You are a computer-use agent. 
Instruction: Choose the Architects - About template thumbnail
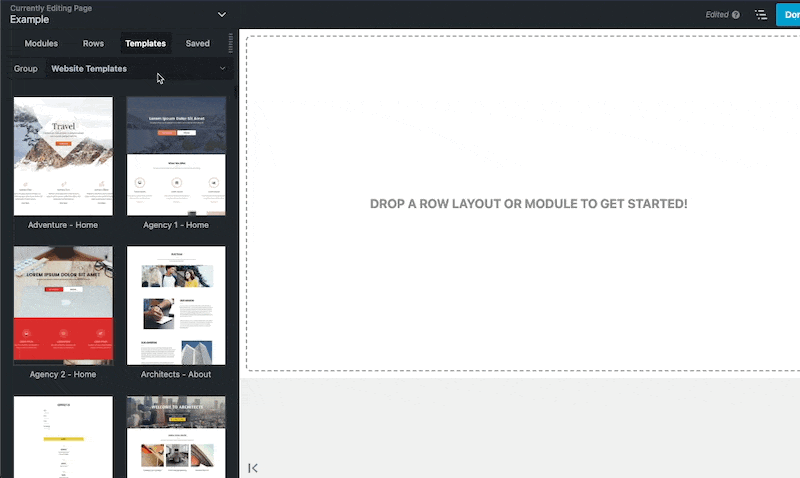pyautogui.click(x=176, y=306)
